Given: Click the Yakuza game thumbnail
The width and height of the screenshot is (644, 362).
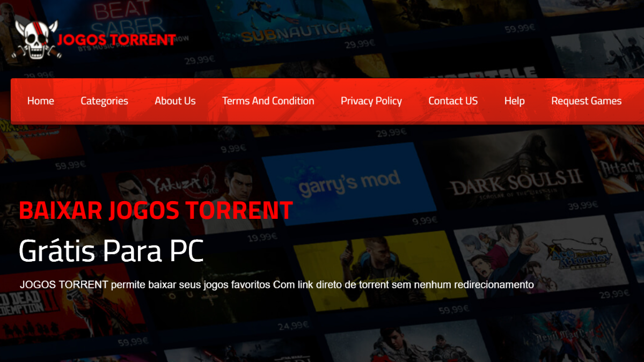Looking at the screenshot, I should pyautogui.click(x=191, y=201).
